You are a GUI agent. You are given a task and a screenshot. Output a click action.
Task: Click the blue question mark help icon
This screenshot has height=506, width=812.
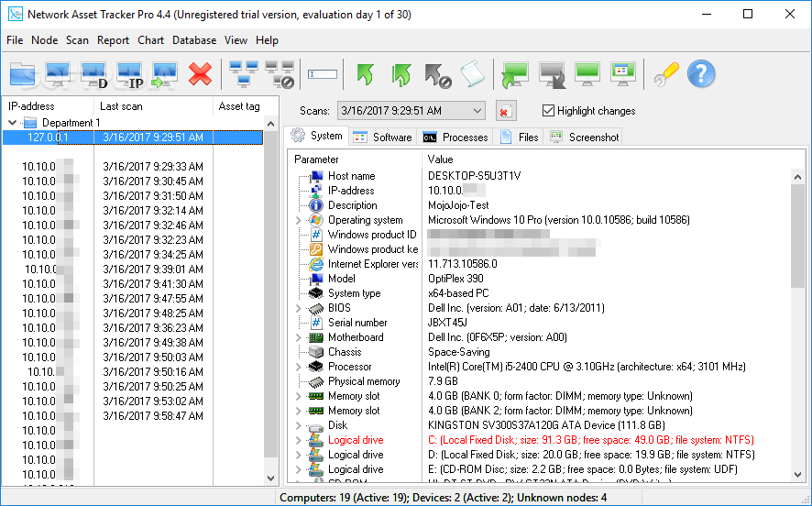(x=701, y=74)
